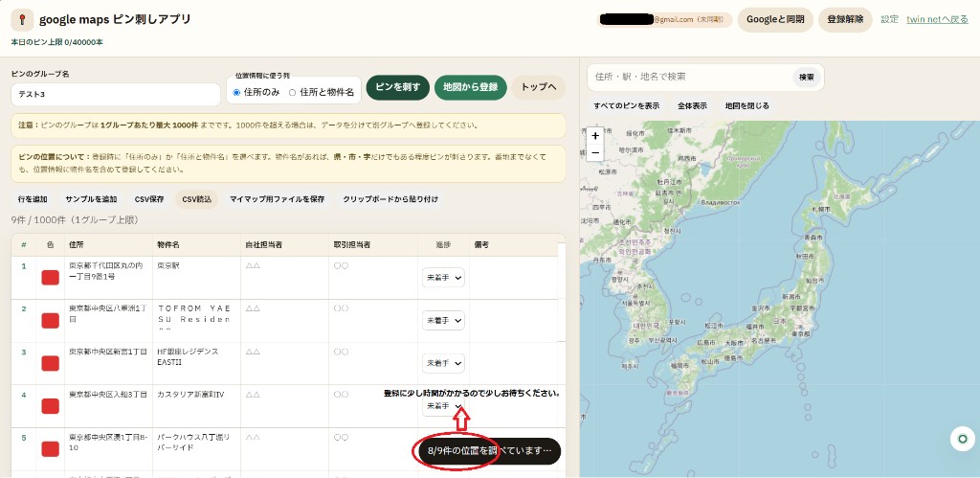Viewport: 980px width, 478px height.
Task: Click the red color swatch in row 4
Action: point(50,405)
